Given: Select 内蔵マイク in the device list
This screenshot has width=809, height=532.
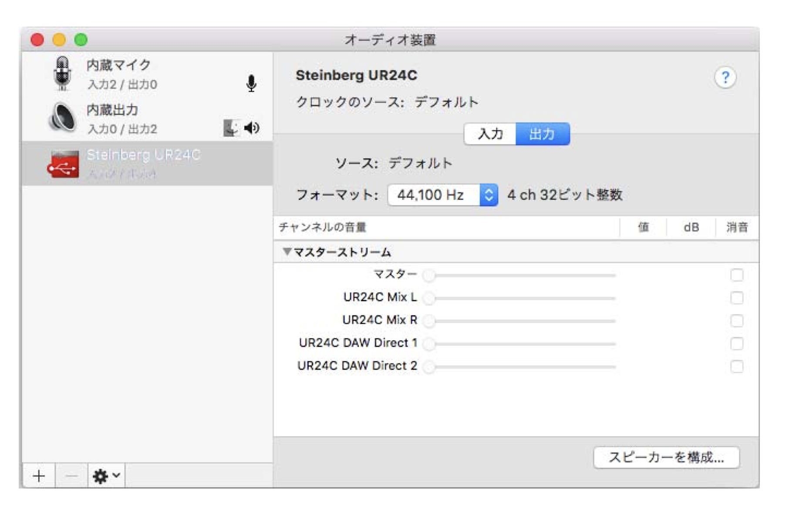Looking at the screenshot, I should 147,74.
